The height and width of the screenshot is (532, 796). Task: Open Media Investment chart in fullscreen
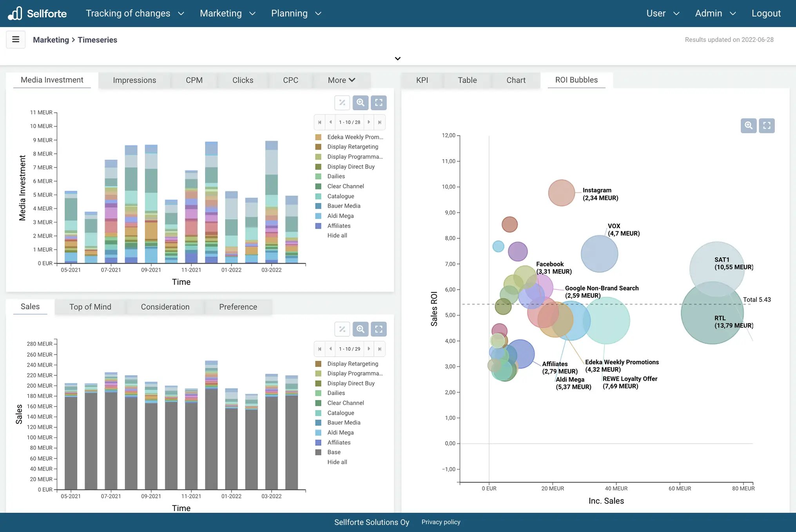click(379, 103)
